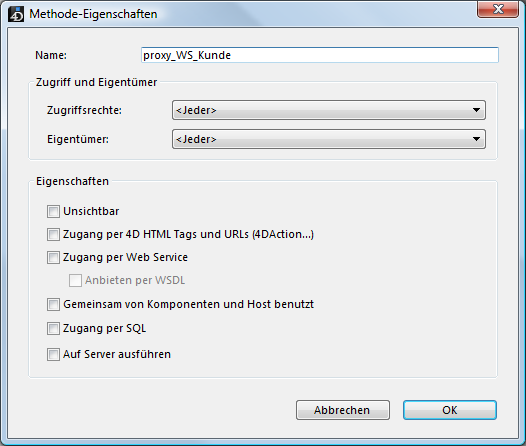Cancel with the Abbrechen button
Screen dimensions: 526x446
(343, 410)
